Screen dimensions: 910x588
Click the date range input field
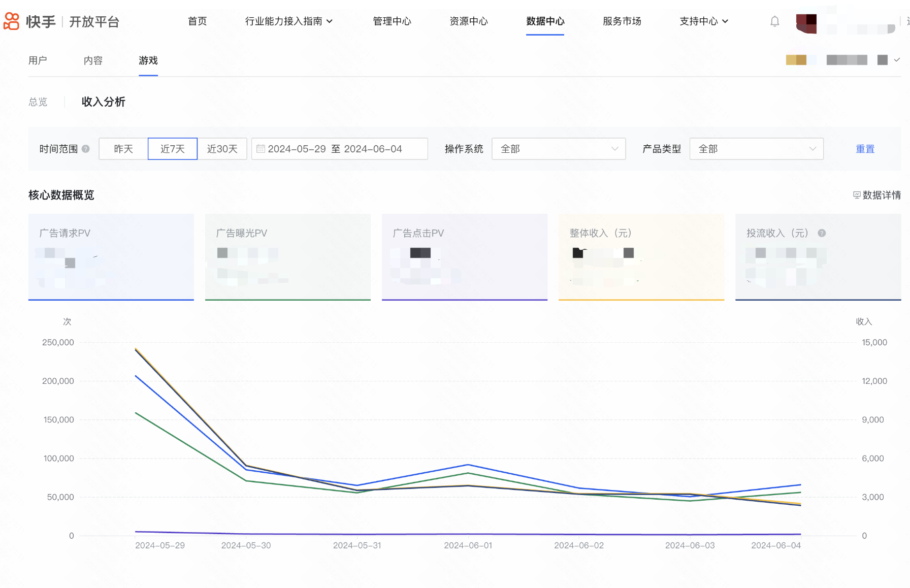click(340, 149)
